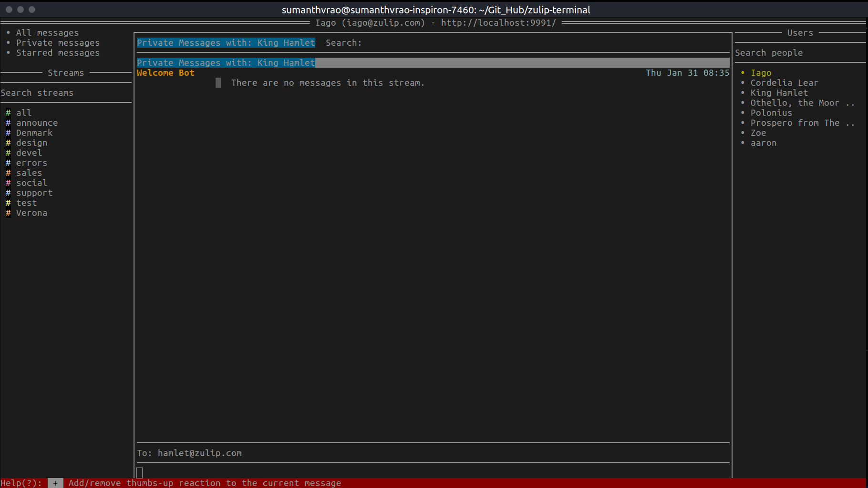The width and height of the screenshot is (868, 488).
Task: Select the 'all' stream
Action: pos(24,113)
